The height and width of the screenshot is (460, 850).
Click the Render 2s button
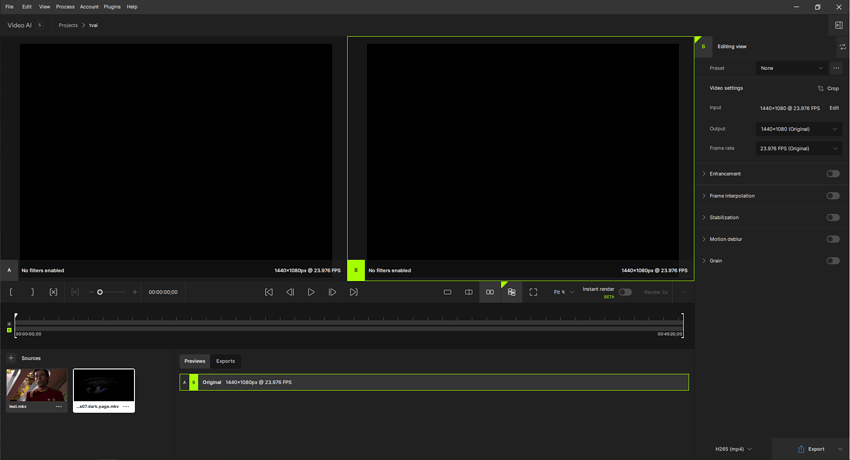(656, 292)
